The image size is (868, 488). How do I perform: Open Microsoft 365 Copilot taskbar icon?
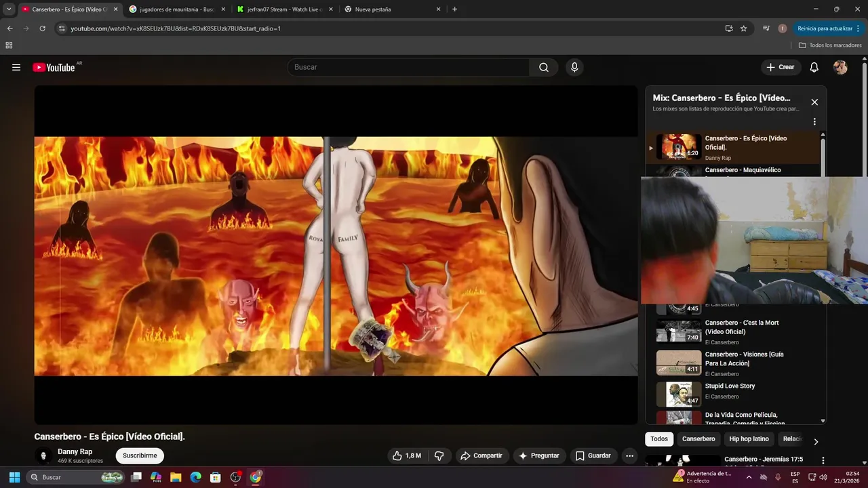click(156, 477)
